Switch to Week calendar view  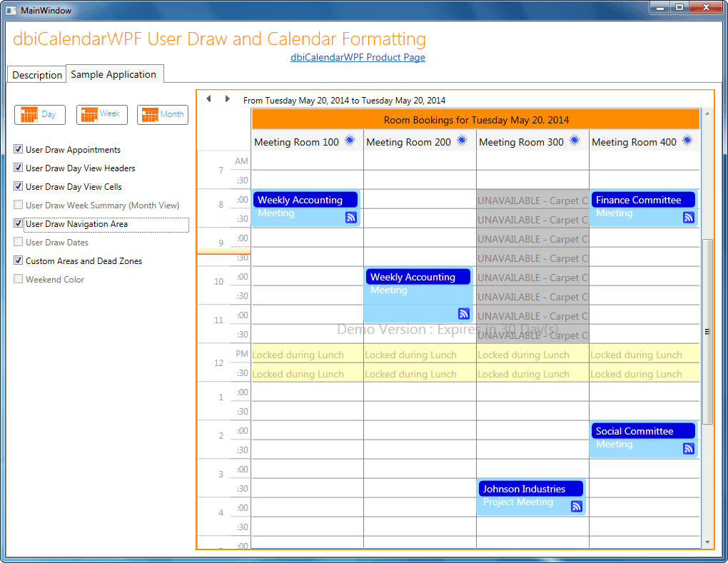(101, 115)
